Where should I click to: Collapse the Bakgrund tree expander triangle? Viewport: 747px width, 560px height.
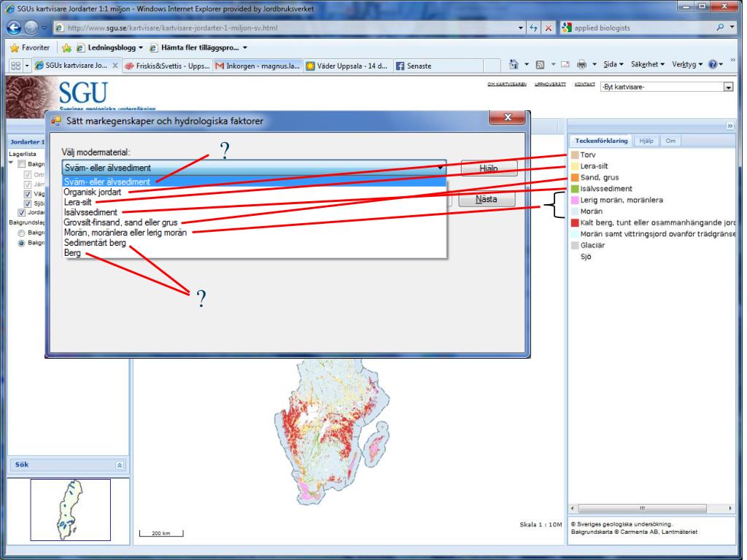(12, 163)
